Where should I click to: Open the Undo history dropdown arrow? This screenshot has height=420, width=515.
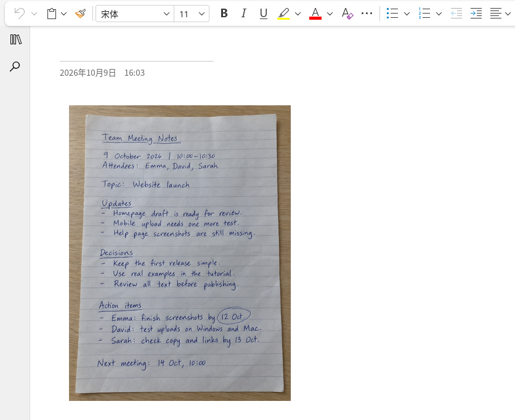click(34, 14)
